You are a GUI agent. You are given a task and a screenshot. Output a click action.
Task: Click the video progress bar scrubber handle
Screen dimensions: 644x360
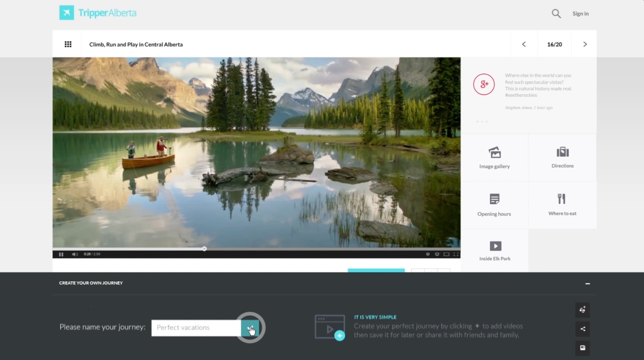click(204, 249)
